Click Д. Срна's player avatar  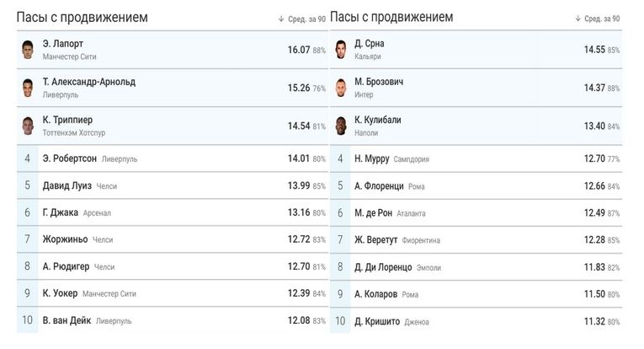coord(341,50)
